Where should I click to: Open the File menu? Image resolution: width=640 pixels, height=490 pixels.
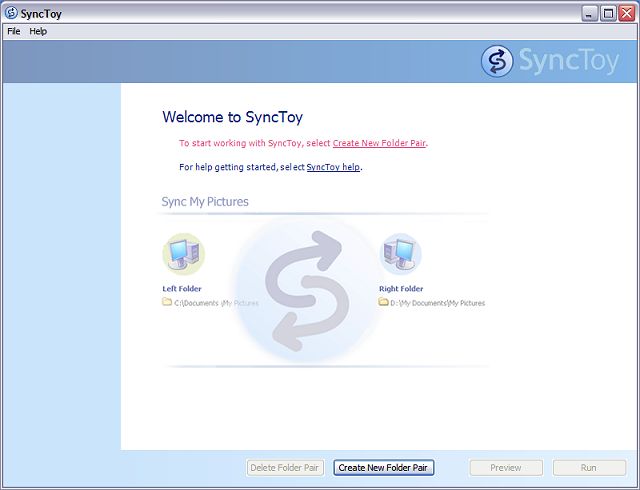pyautogui.click(x=13, y=31)
